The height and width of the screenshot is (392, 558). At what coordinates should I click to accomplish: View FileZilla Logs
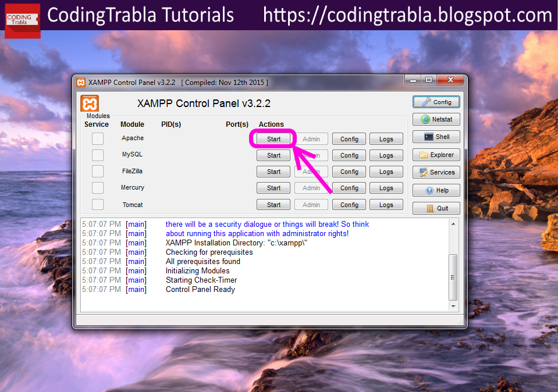pyautogui.click(x=386, y=172)
